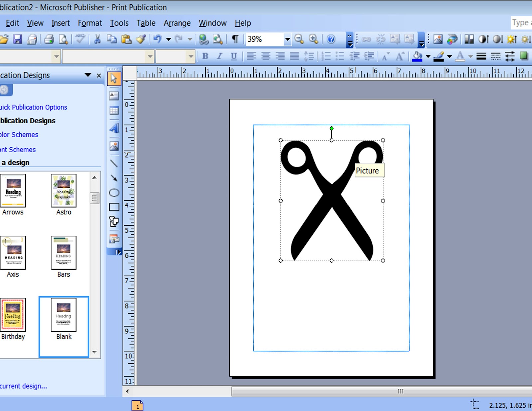
Task: Select the Oval drawing tool
Action: point(114,192)
